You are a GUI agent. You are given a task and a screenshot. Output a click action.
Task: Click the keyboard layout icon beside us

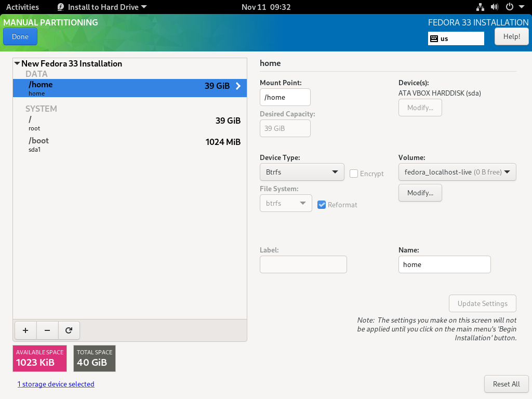[x=434, y=38]
